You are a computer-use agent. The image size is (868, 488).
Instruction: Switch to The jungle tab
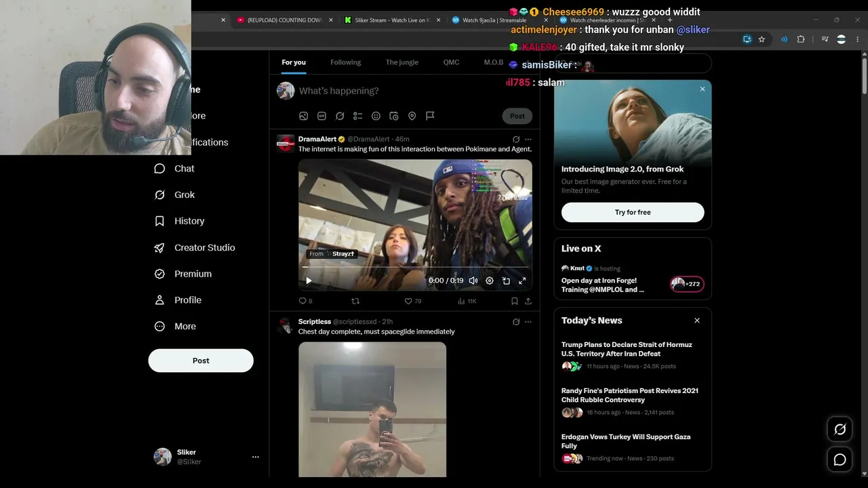402,62
